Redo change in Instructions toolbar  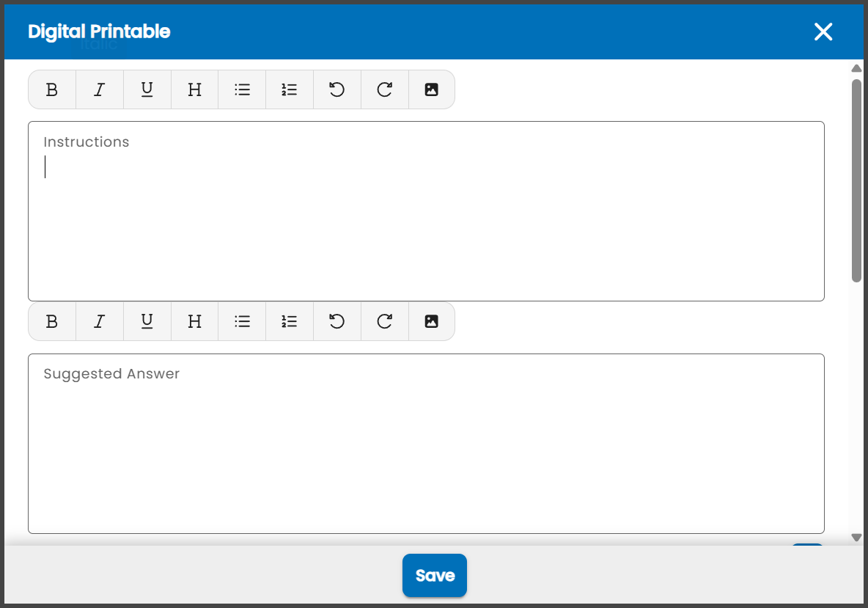(385, 89)
